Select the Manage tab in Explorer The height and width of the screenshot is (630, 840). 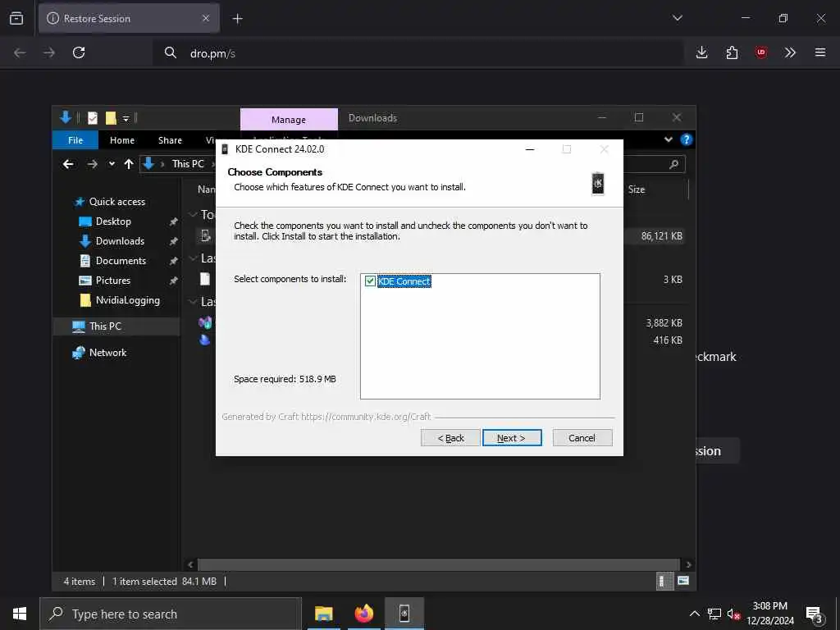[x=289, y=120]
